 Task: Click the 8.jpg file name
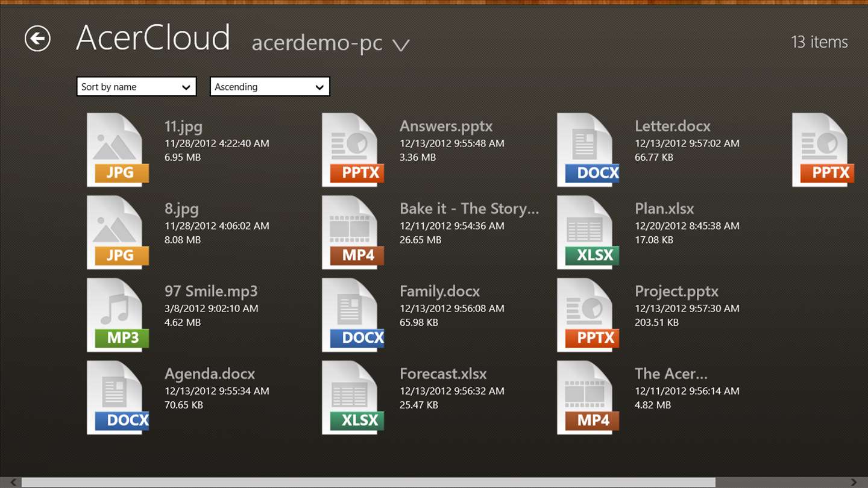[x=181, y=209]
